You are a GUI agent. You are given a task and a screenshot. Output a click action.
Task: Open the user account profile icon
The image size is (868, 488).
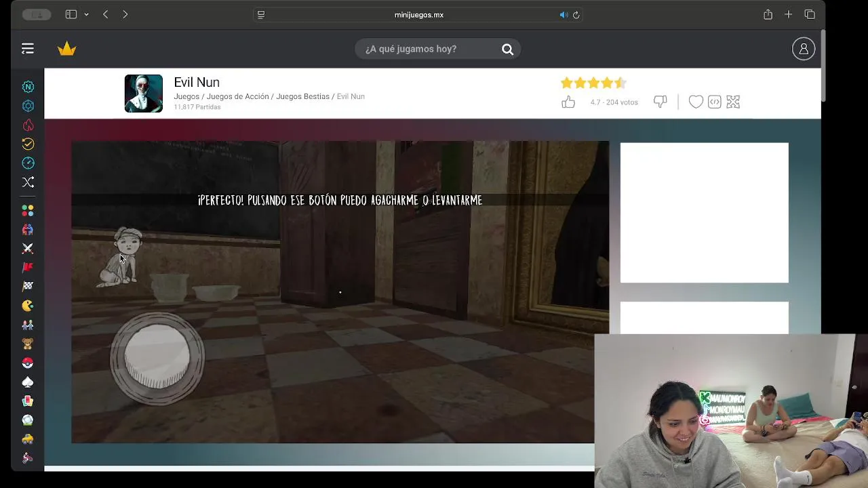(804, 49)
